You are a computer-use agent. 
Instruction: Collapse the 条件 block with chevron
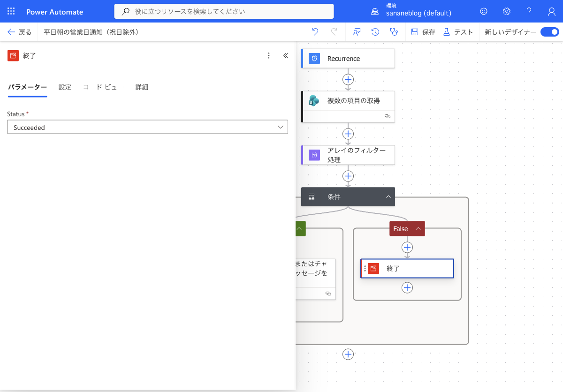tap(388, 197)
